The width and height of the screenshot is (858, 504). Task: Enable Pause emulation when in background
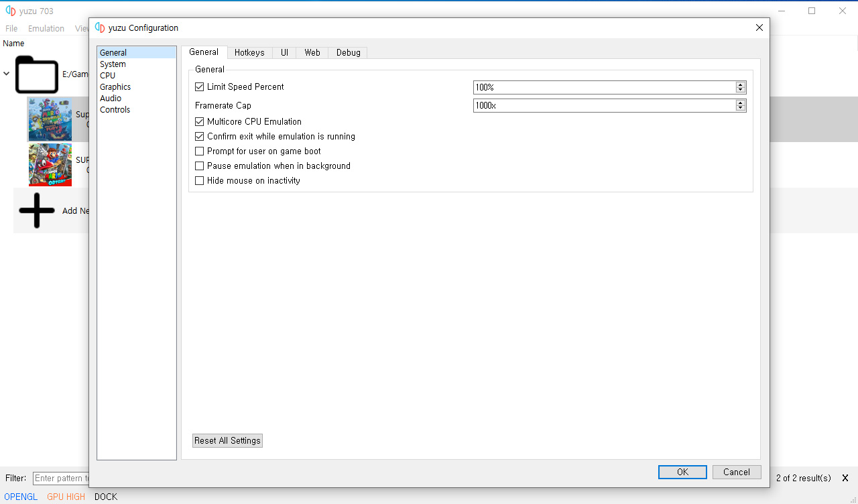tap(199, 166)
